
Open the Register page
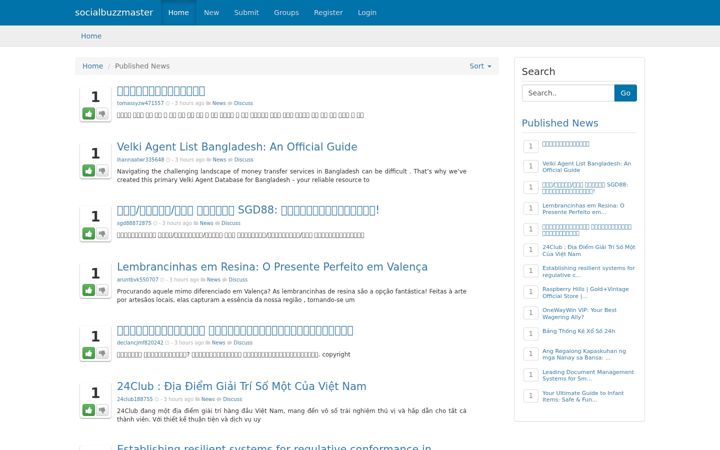click(328, 12)
